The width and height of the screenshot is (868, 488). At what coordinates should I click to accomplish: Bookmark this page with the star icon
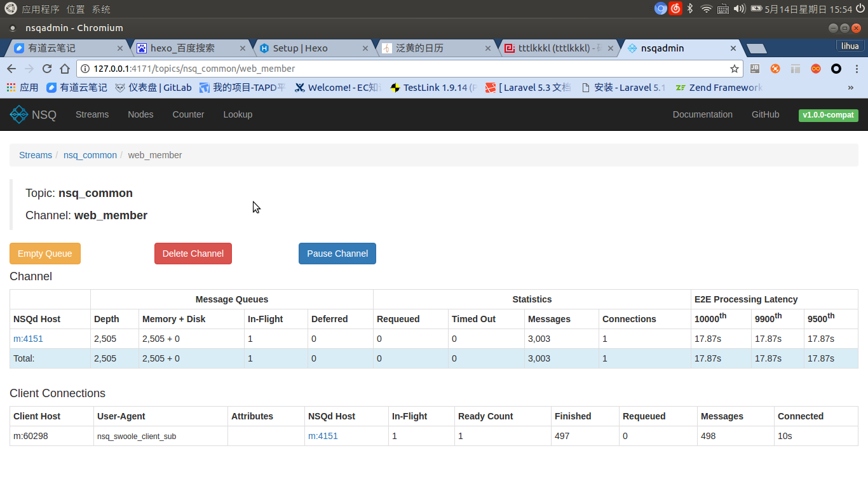(735, 69)
